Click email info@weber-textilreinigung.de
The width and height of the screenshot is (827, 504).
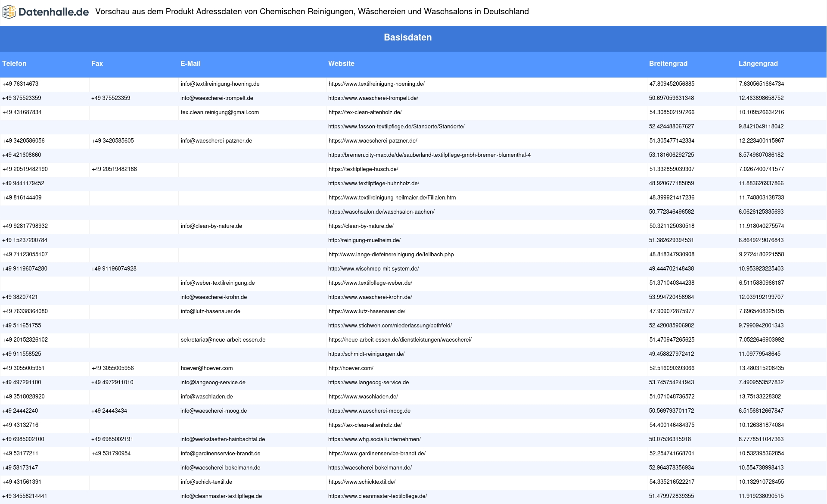[x=218, y=283]
